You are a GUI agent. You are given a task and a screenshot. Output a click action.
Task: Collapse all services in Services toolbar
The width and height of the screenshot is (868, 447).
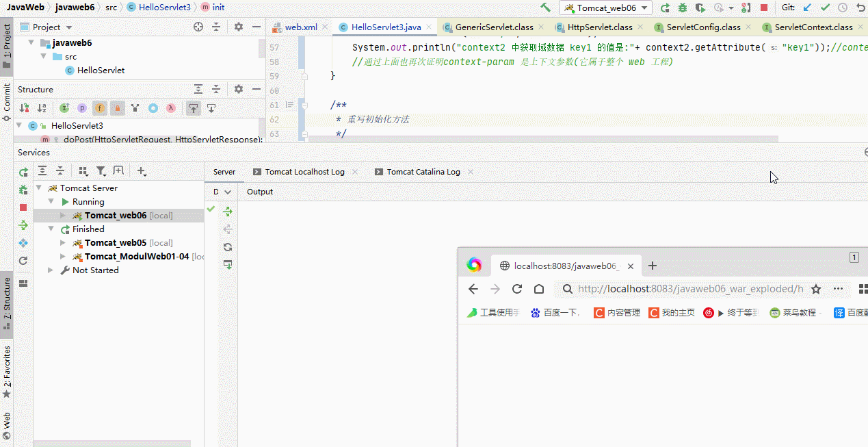point(60,171)
